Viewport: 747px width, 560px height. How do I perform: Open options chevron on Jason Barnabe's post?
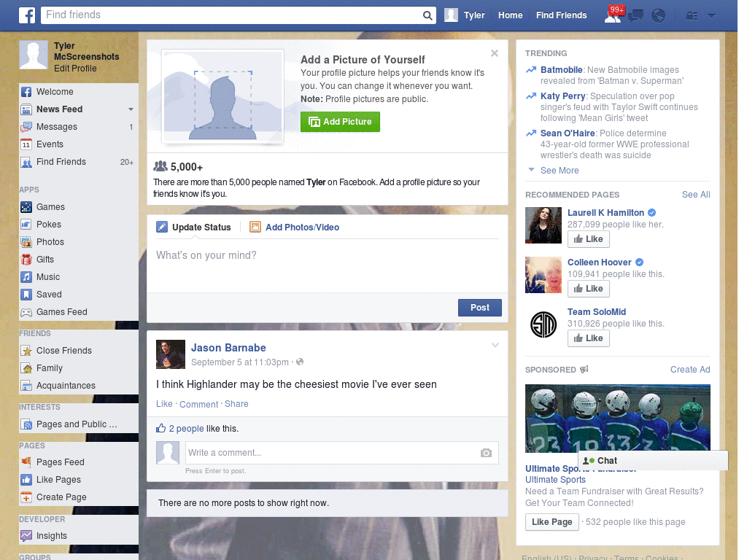coord(495,345)
